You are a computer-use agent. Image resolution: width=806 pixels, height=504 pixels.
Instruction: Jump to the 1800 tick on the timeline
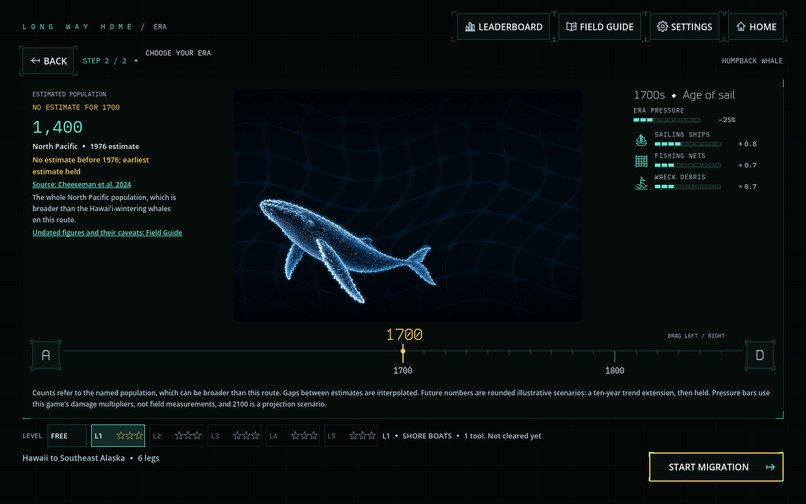click(614, 357)
